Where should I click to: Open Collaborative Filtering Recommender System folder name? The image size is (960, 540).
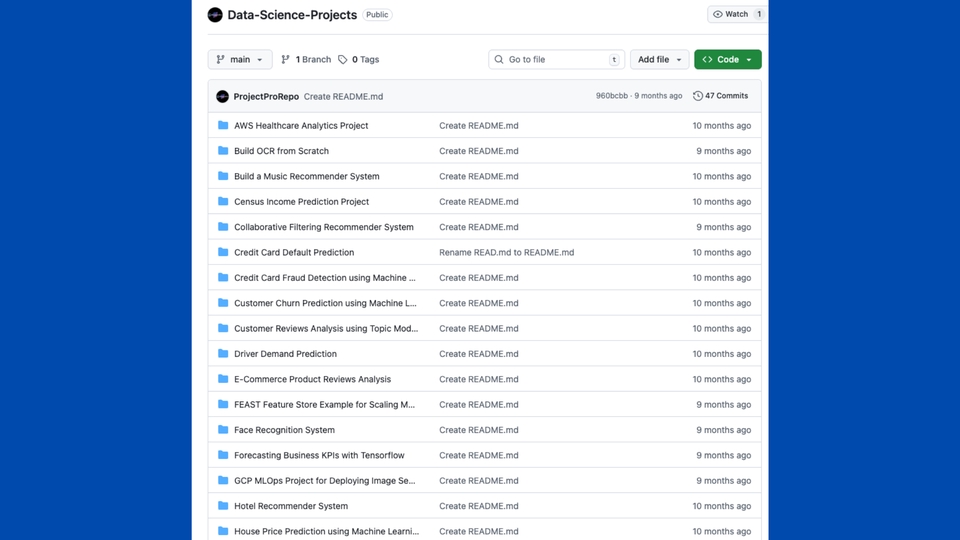click(x=324, y=227)
